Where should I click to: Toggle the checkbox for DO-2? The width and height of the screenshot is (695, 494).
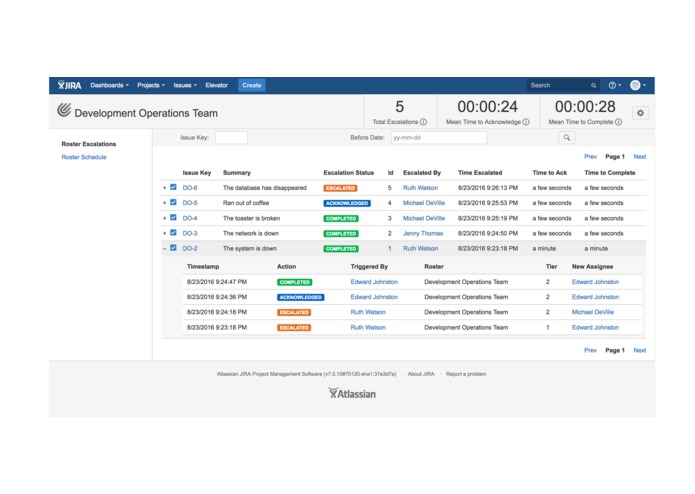(x=173, y=248)
